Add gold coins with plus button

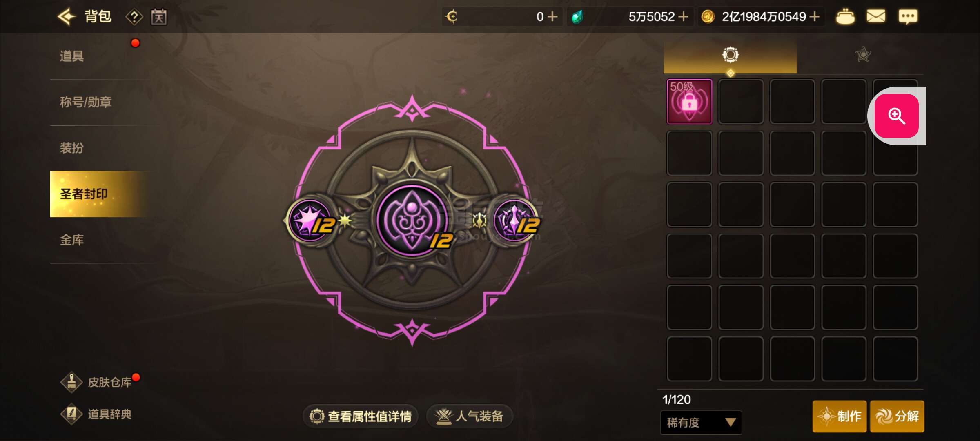click(814, 17)
